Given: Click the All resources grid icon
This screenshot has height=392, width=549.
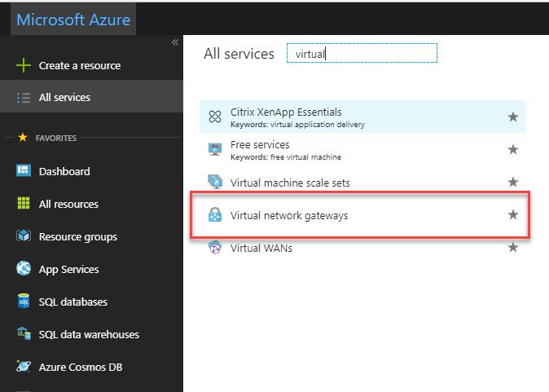Looking at the screenshot, I should click(24, 204).
